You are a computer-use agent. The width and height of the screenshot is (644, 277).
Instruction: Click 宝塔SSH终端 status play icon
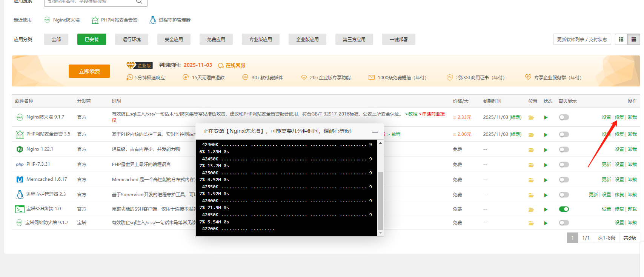(x=546, y=209)
